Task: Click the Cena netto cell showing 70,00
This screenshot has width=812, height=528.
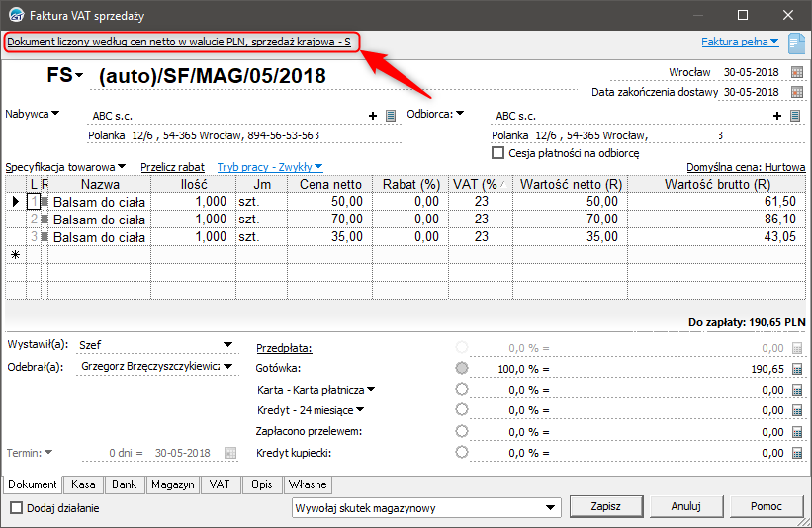Action: (x=326, y=219)
